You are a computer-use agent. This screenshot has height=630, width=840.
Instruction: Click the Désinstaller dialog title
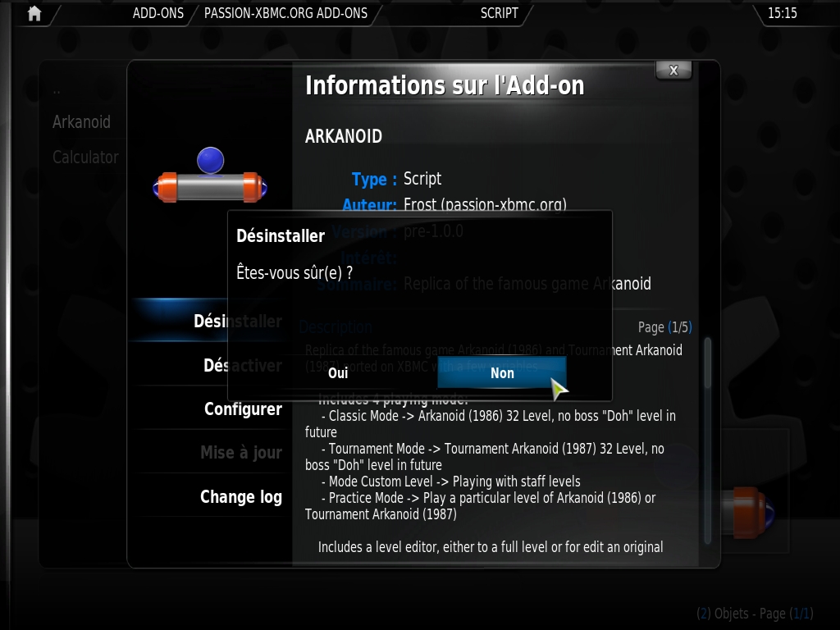tap(281, 236)
